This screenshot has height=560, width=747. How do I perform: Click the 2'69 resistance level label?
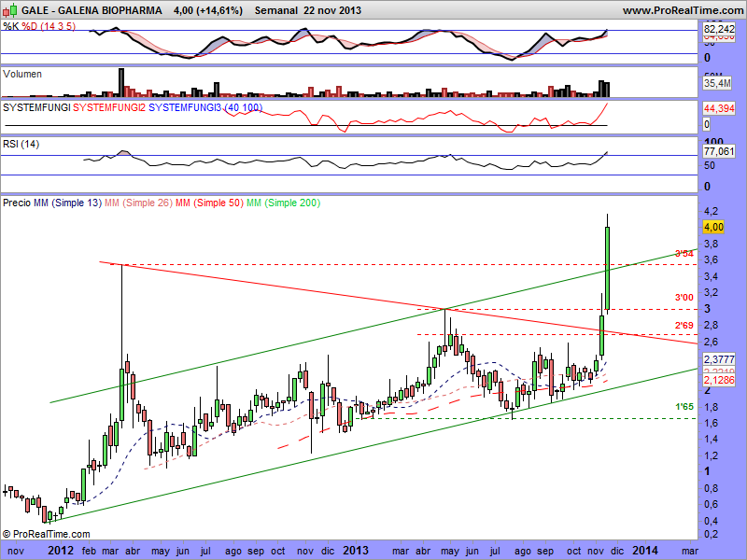coord(684,326)
